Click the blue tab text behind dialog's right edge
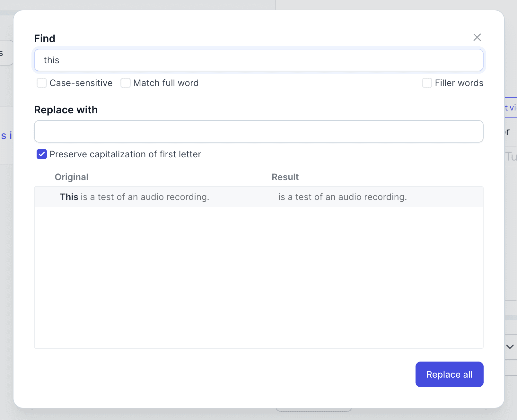517x420 pixels. click(511, 108)
